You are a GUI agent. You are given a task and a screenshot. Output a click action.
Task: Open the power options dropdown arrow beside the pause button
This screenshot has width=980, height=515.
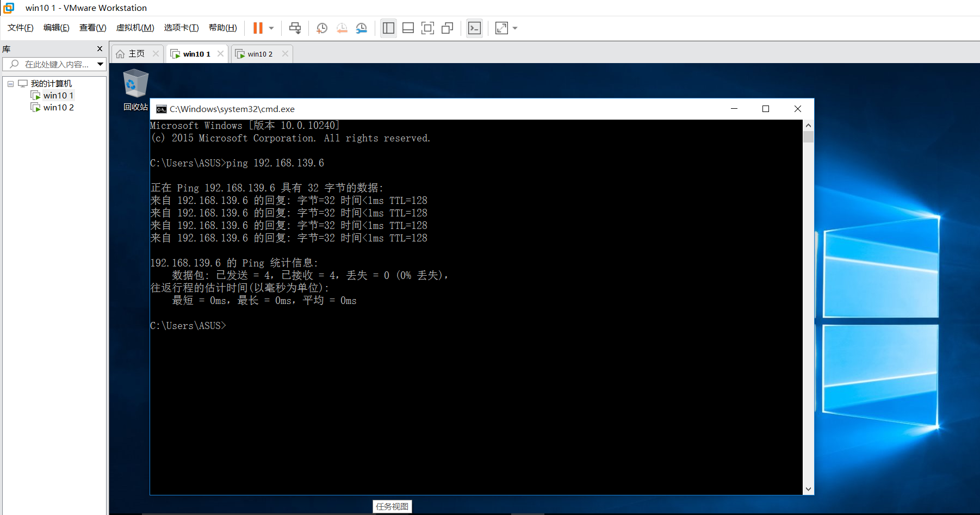271,28
